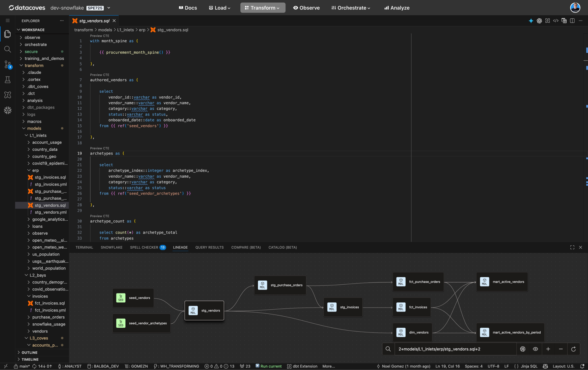Open the Snowflake icon in activity bar
The width and height of the screenshot is (588, 370).
point(7,110)
